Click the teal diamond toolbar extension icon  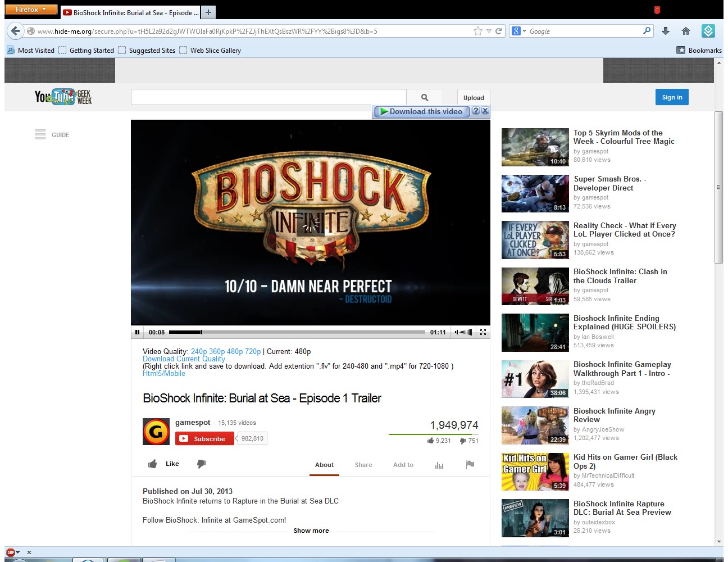coord(708,31)
